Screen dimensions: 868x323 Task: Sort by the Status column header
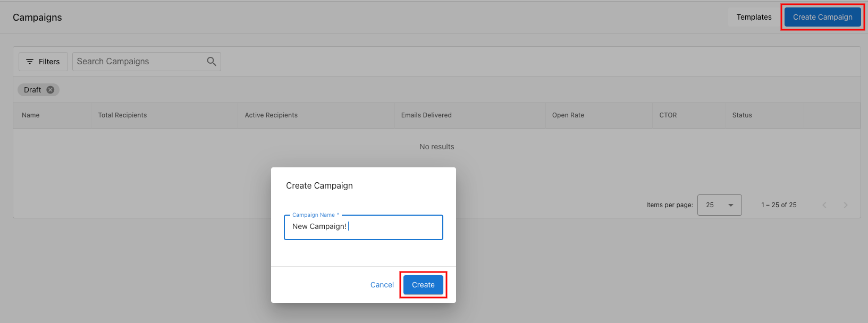click(x=741, y=115)
